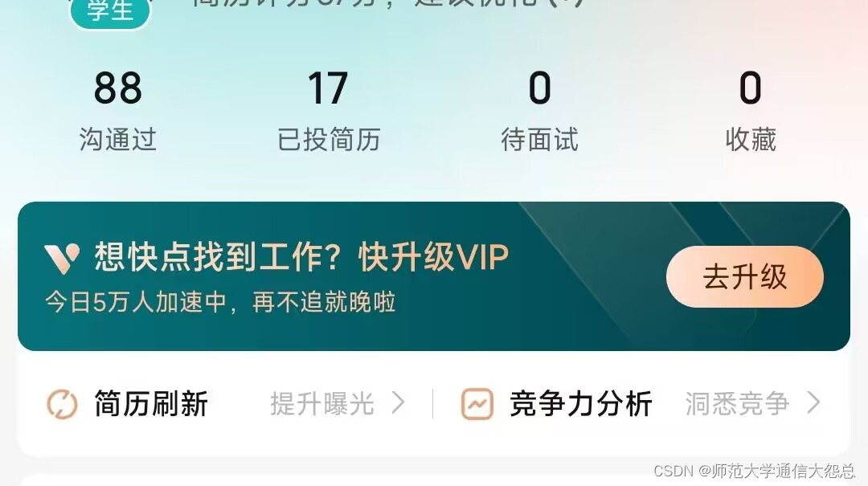Tap the VIP "V" logo icon
Screen dimensions: 868x486
[62, 259]
